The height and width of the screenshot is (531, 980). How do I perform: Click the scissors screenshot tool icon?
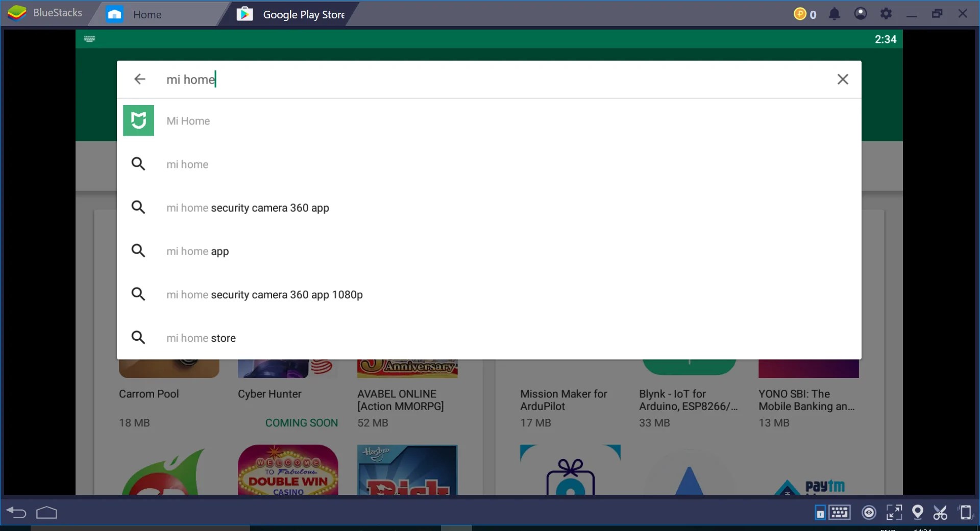pos(941,513)
